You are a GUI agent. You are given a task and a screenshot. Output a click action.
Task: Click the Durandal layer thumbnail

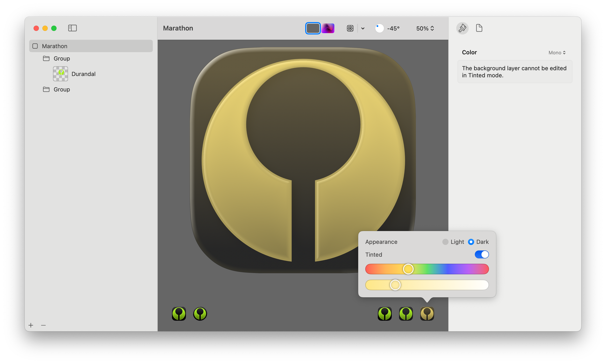pyautogui.click(x=60, y=74)
